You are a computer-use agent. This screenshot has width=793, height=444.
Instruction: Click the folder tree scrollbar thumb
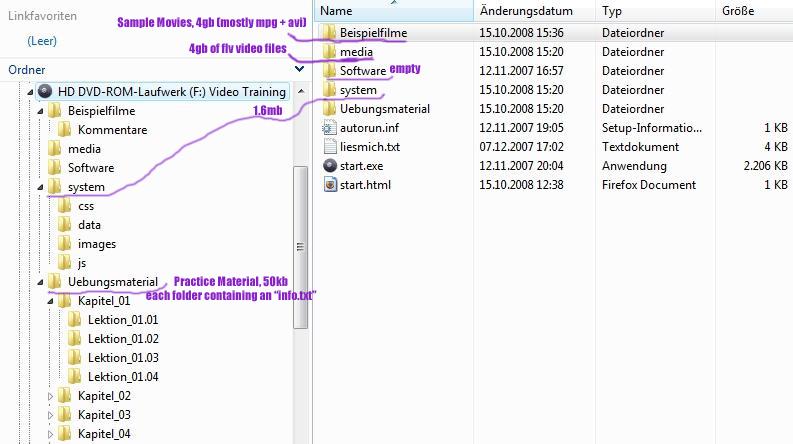(300, 247)
